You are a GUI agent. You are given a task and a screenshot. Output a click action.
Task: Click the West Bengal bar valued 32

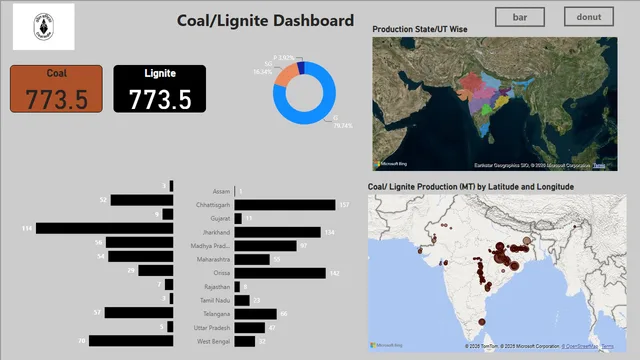click(245, 341)
